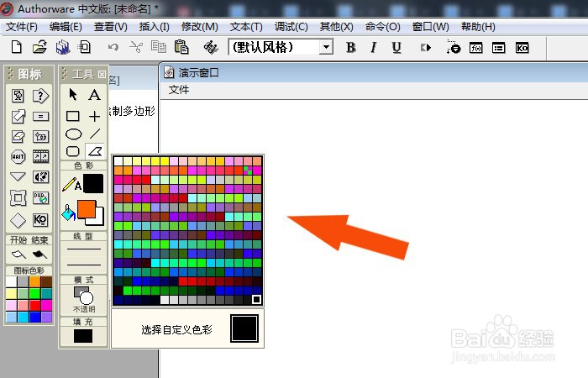Screen dimensions: 588x378
Task: Click the Wait icon in icon palette
Action: click(x=18, y=156)
